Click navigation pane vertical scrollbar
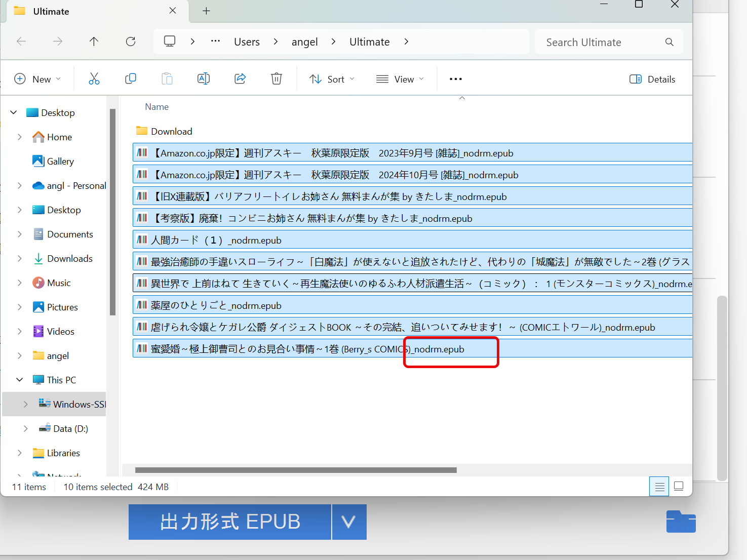This screenshot has width=747, height=560. 112,212
